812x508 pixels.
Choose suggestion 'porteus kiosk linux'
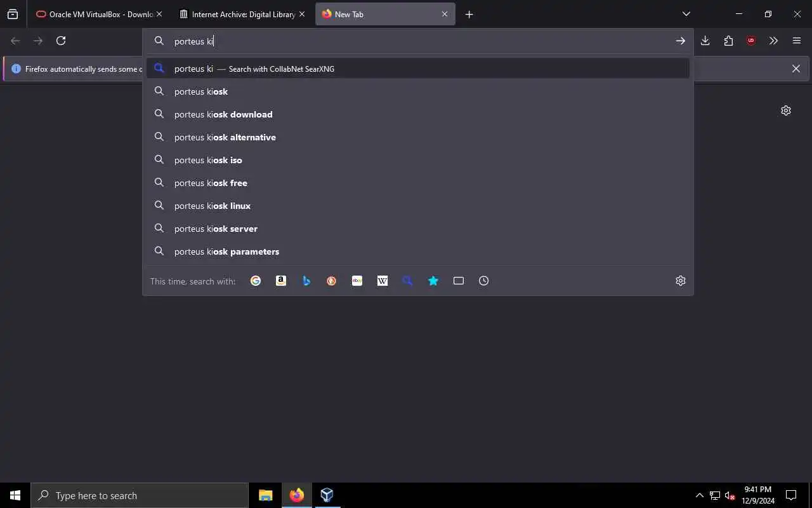(x=418, y=206)
